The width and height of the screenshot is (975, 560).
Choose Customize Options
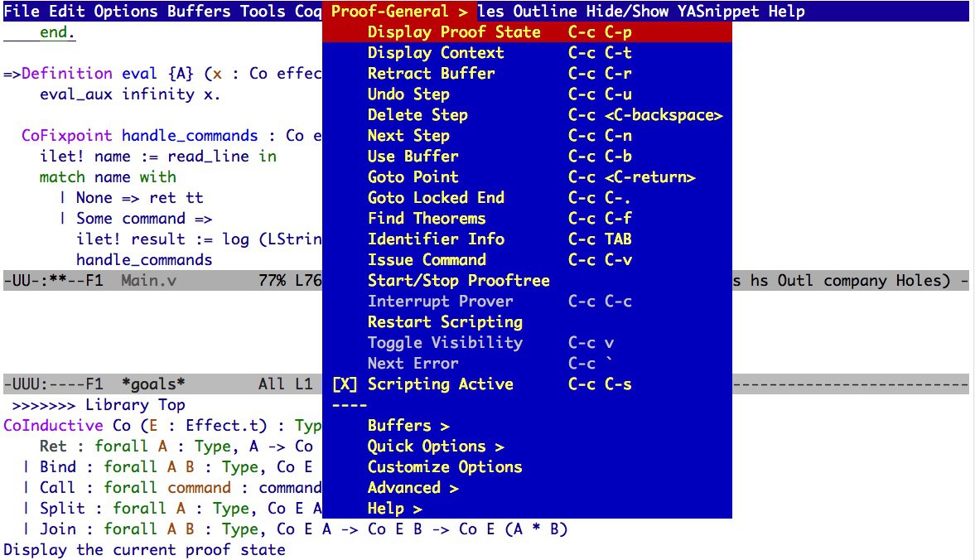coord(528,467)
